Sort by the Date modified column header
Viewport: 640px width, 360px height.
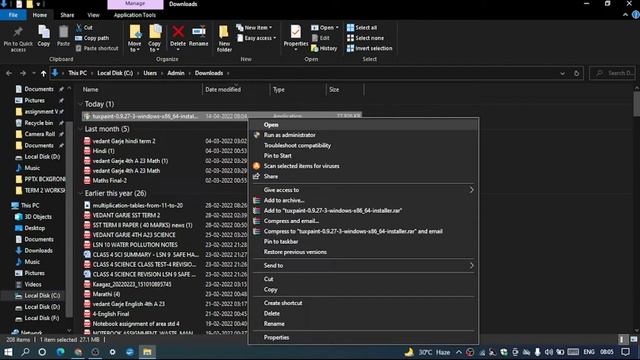[x=223, y=90]
